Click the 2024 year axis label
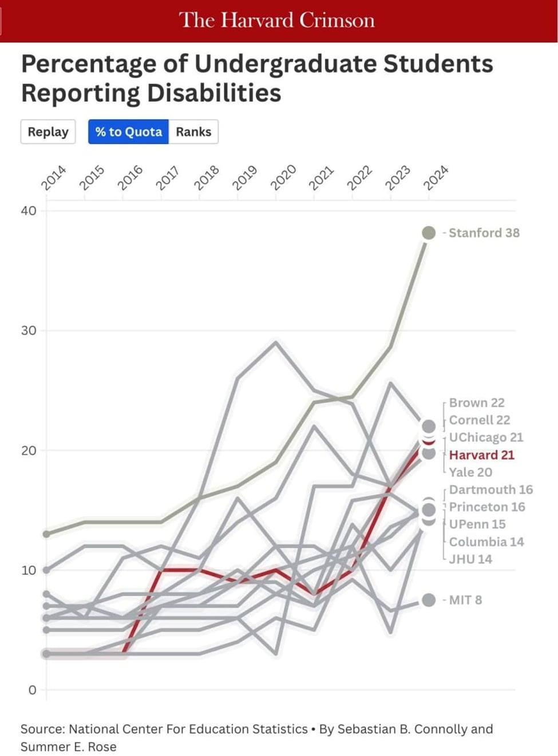 [436, 178]
